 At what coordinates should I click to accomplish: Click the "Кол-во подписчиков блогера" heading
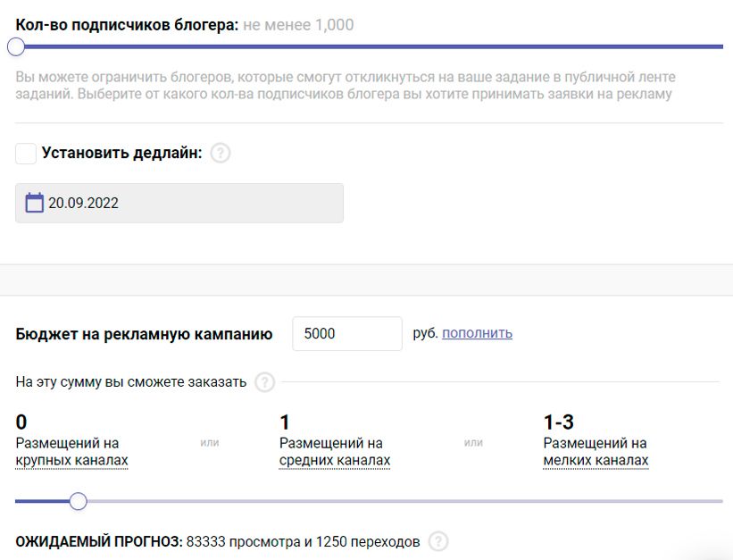point(127,24)
